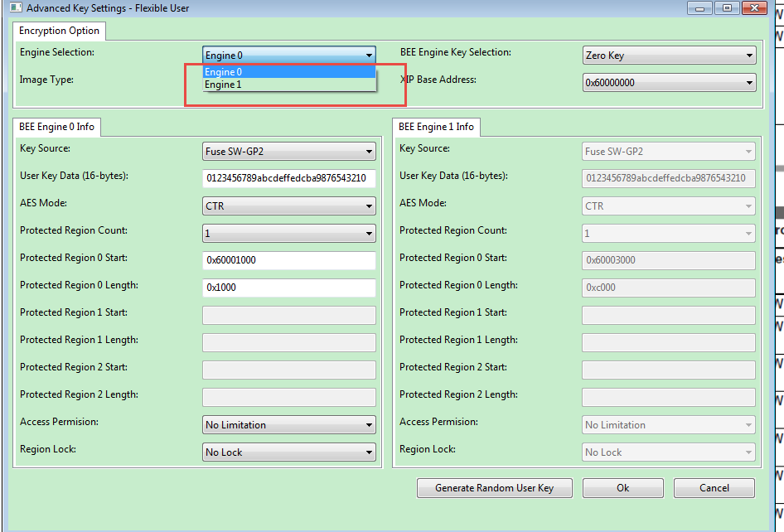
Task: Click Engine 1 Protected Region 0 Start field
Action: coord(669,260)
